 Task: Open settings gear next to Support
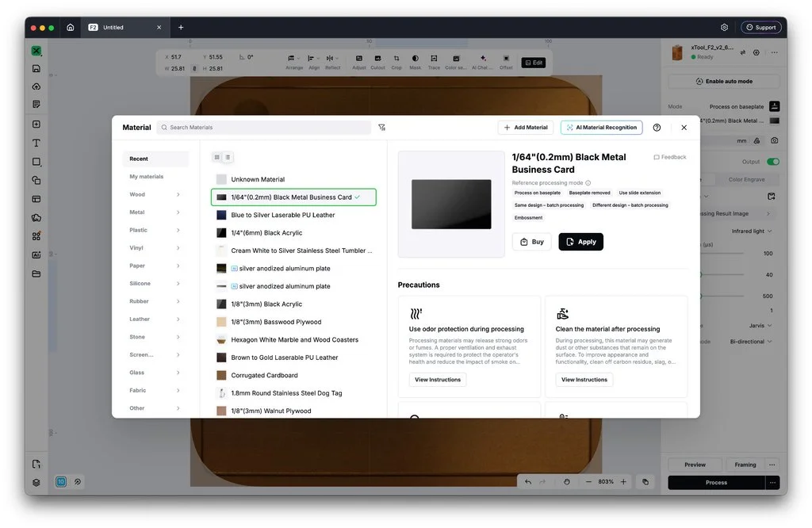(725, 28)
